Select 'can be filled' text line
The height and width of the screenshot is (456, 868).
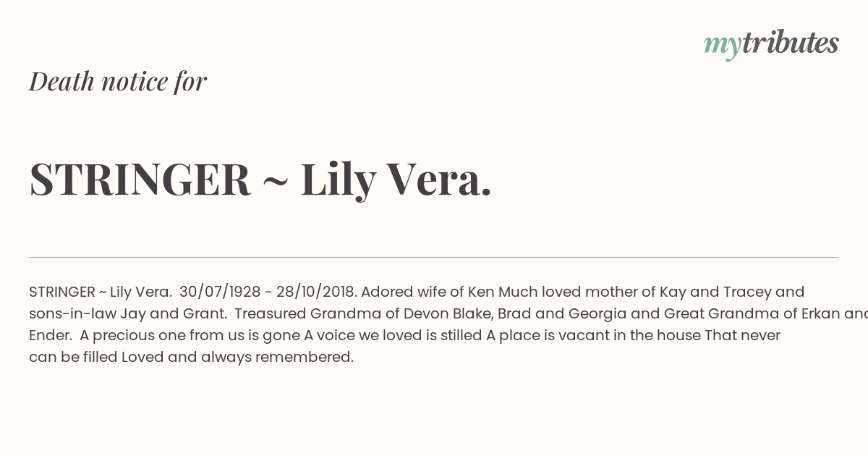click(x=73, y=357)
